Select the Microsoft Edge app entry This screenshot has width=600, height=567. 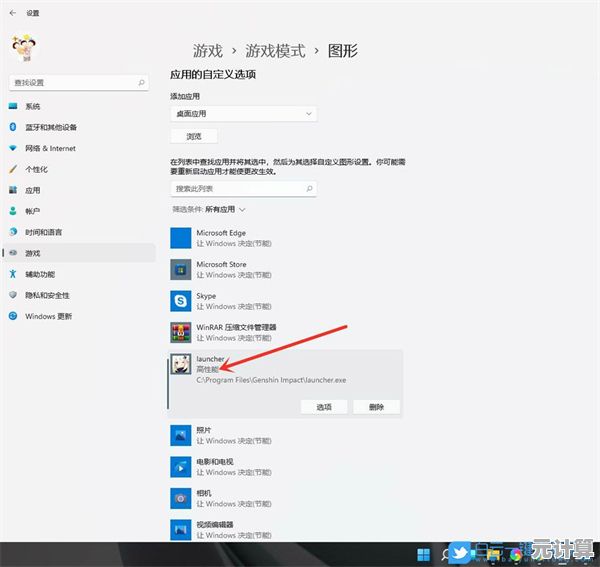[x=285, y=238]
